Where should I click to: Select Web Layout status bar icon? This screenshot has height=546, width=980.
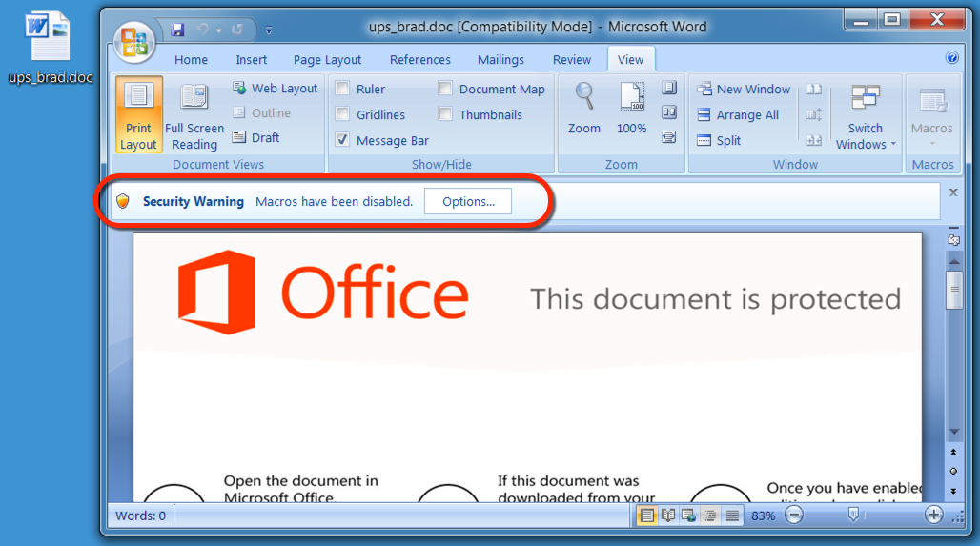[688, 516]
